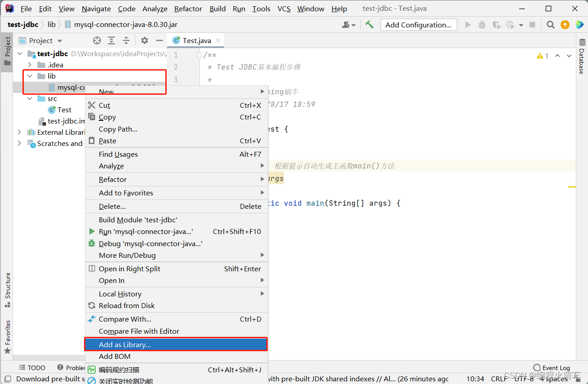Click the Build project hammer icon
The width and height of the screenshot is (588, 384).
369,25
